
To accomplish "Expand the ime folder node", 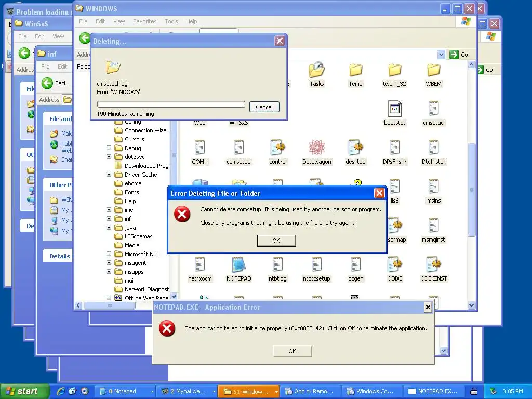I will (109, 210).
